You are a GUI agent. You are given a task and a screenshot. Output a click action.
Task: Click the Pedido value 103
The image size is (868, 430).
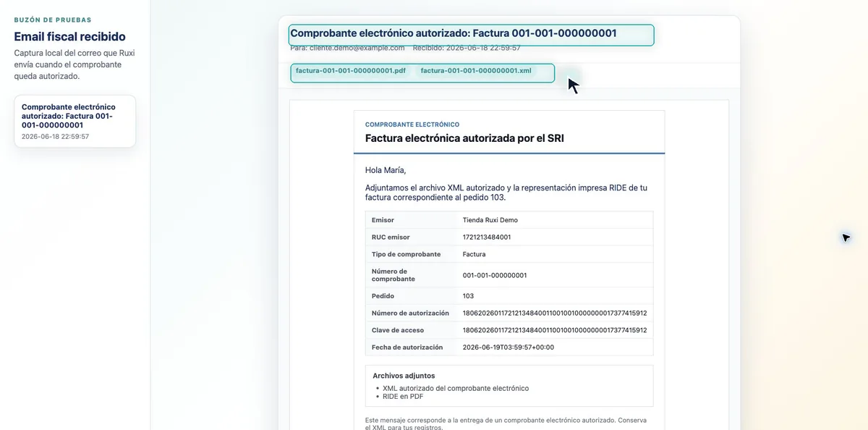[469, 296]
